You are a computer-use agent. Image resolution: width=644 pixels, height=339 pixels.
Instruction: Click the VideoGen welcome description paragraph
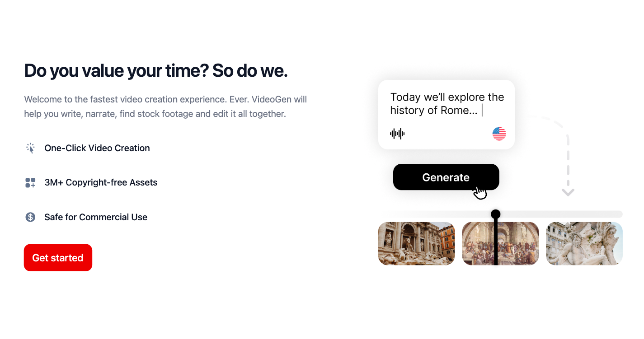[x=165, y=107]
